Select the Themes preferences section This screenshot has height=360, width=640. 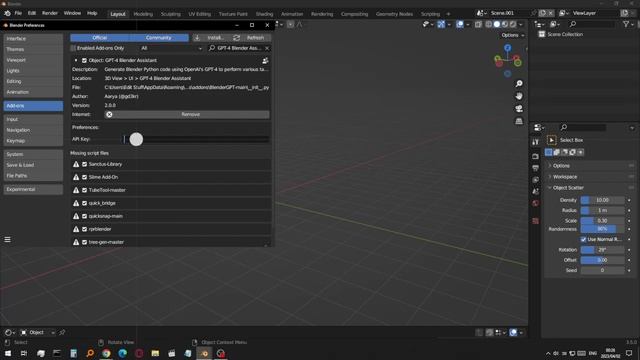[33, 49]
